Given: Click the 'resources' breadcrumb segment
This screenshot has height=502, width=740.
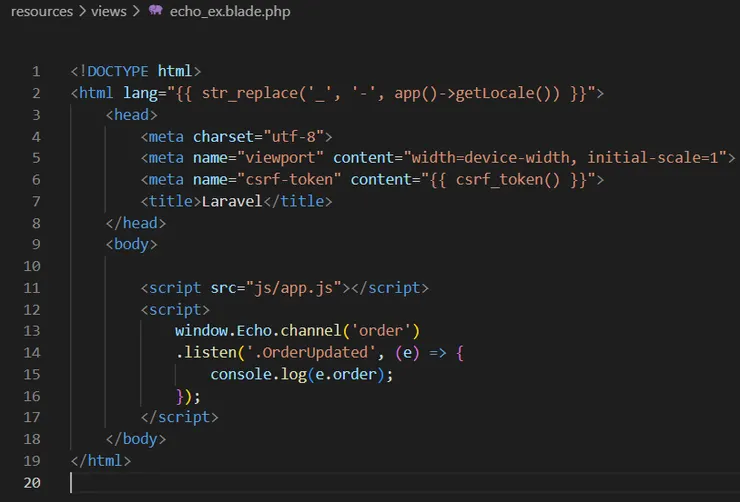Looking at the screenshot, I should (42, 11).
